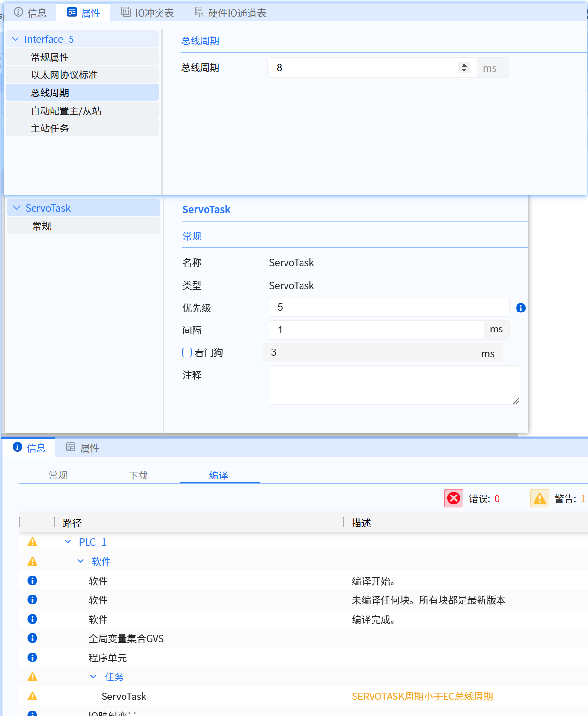Screen dimensions: 588x716
Task: Click the red error filter icon
Action: pos(453,498)
